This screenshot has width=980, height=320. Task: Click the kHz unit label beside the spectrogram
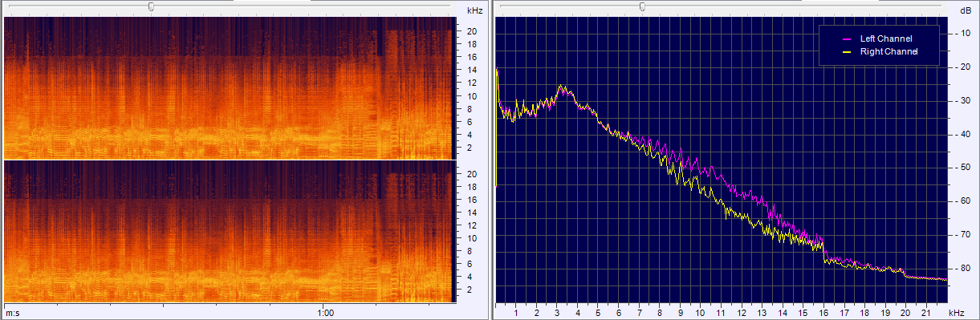tap(474, 11)
